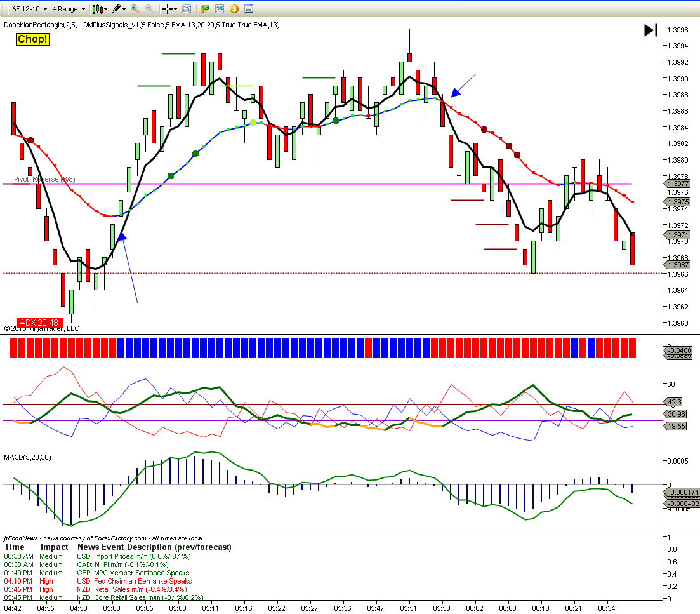Open the 6E 12-10 instrument dropdown

click(29, 9)
